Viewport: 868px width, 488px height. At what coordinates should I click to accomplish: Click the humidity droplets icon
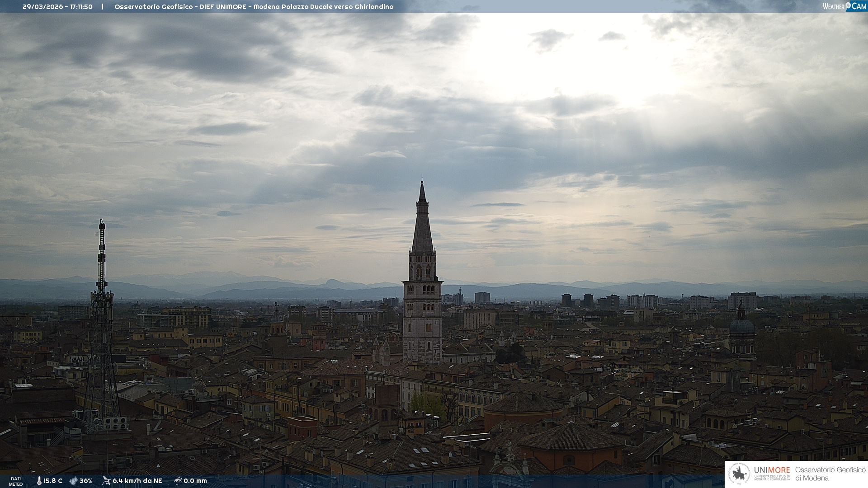[73, 481]
